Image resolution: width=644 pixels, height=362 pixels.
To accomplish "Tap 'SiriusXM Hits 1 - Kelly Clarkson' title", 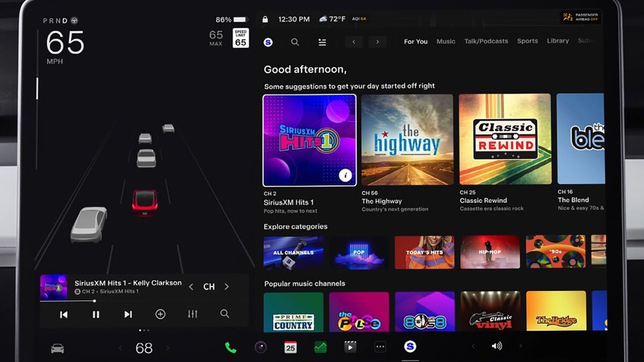I will tap(128, 283).
